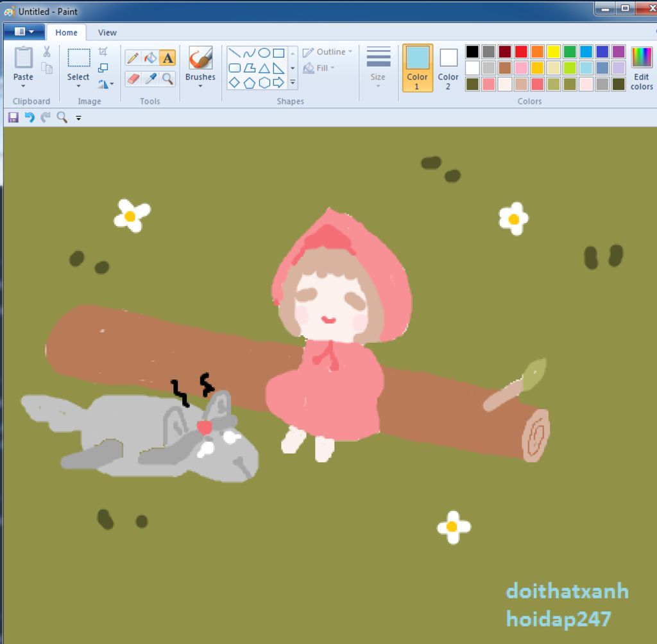Choose the Oval shape
This screenshot has width=657, height=644.
(264, 53)
